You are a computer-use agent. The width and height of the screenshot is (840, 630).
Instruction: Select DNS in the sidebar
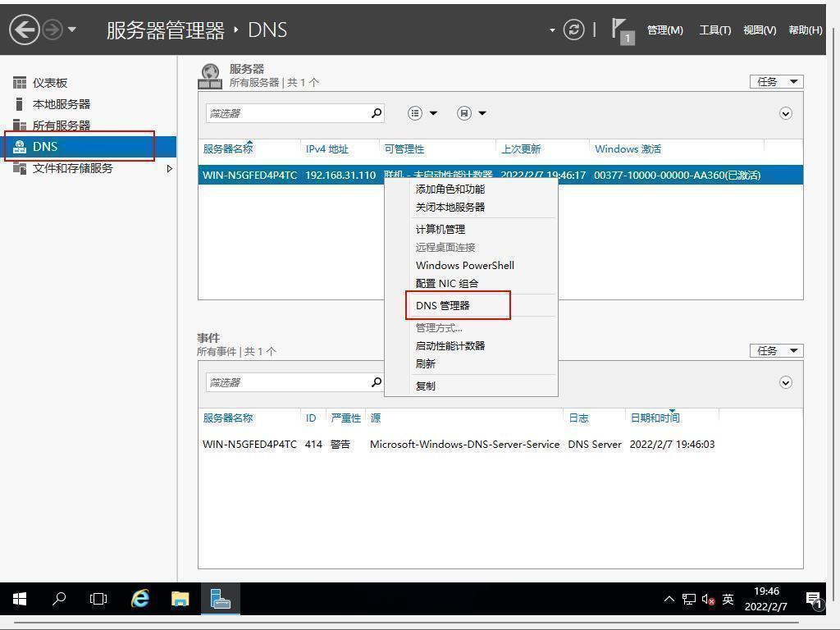point(89,146)
